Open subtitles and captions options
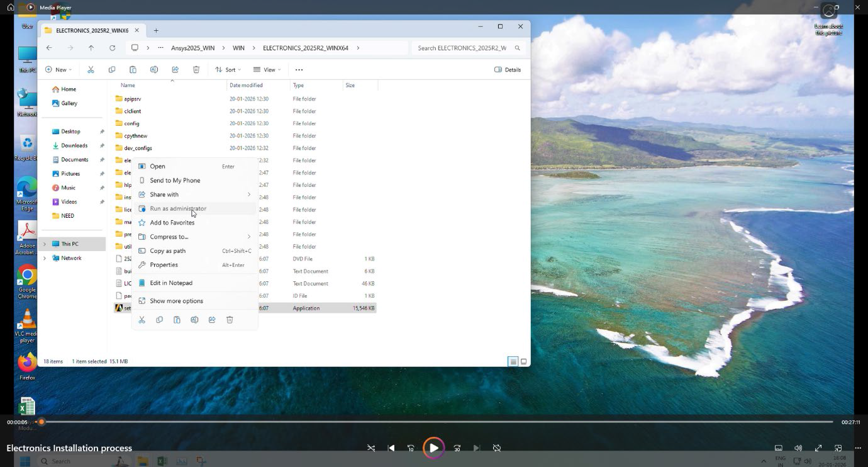Screen dimensions: 868x467 [x=779, y=448]
